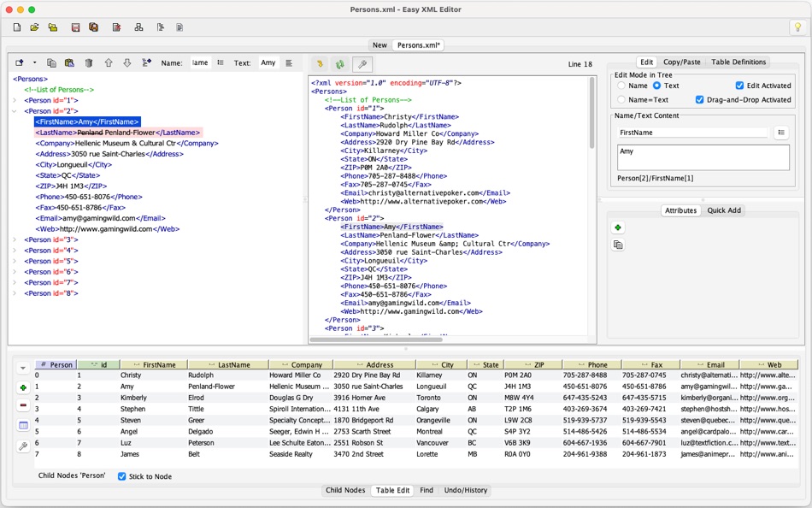Click the Amy text content field
This screenshot has height=508, width=812.
pyautogui.click(x=703, y=157)
